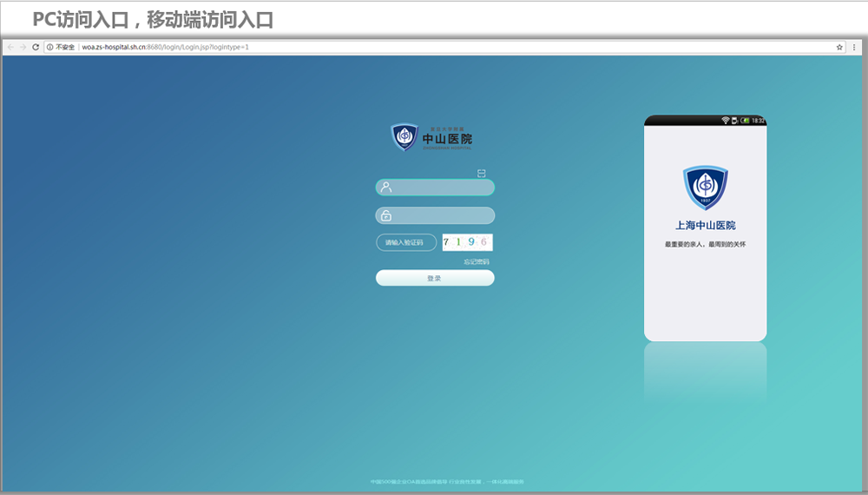This screenshot has height=495, width=868.
Task: Click the 登录 login button
Action: tap(435, 278)
